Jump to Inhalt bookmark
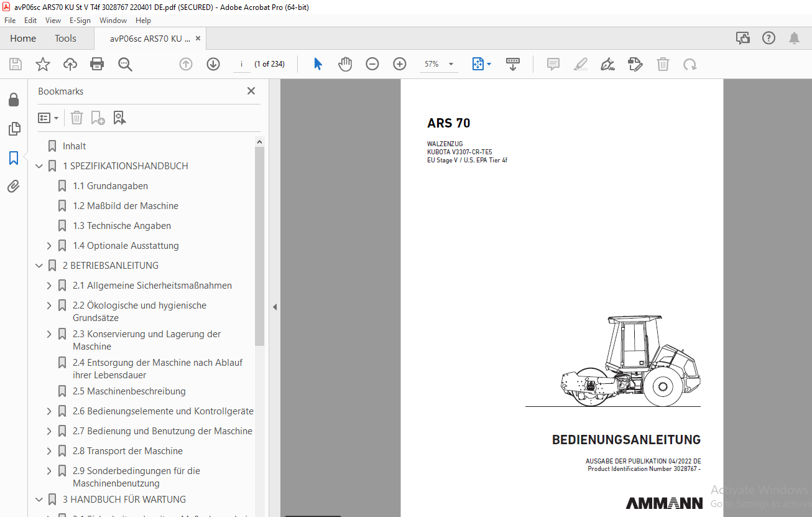 pos(74,146)
